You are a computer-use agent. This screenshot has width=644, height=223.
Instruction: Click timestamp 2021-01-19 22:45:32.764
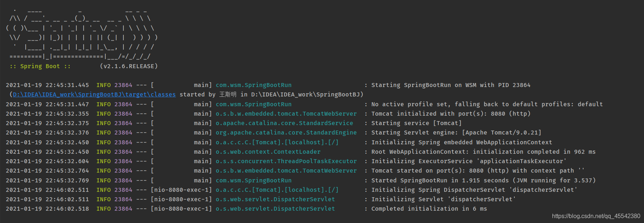47,171
